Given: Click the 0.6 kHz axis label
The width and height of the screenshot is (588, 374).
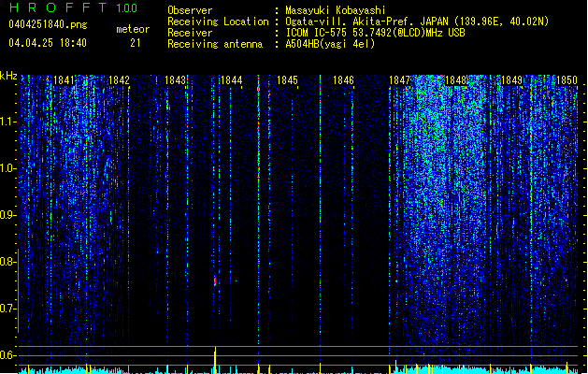Looking at the screenshot, I should pyautogui.click(x=8, y=355).
